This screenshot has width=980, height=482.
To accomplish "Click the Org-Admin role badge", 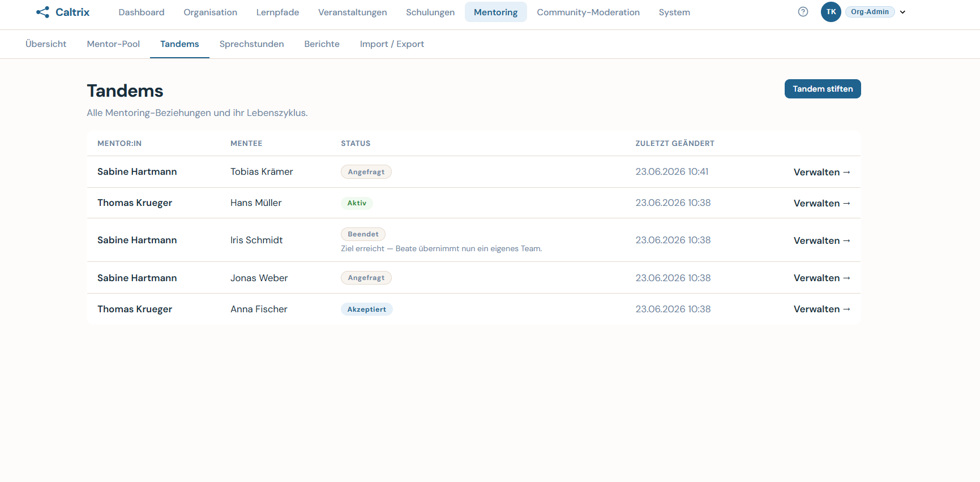I will [x=870, y=12].
